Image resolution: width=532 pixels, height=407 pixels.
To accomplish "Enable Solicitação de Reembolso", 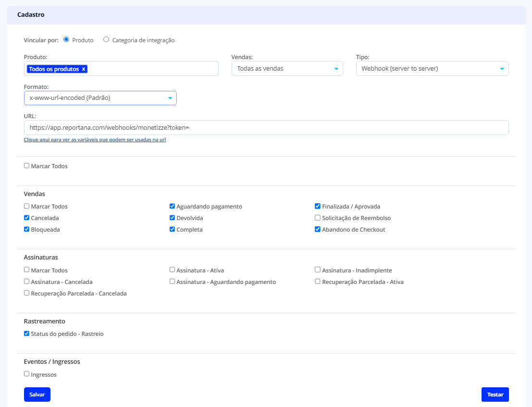I will tap(318, 218).
